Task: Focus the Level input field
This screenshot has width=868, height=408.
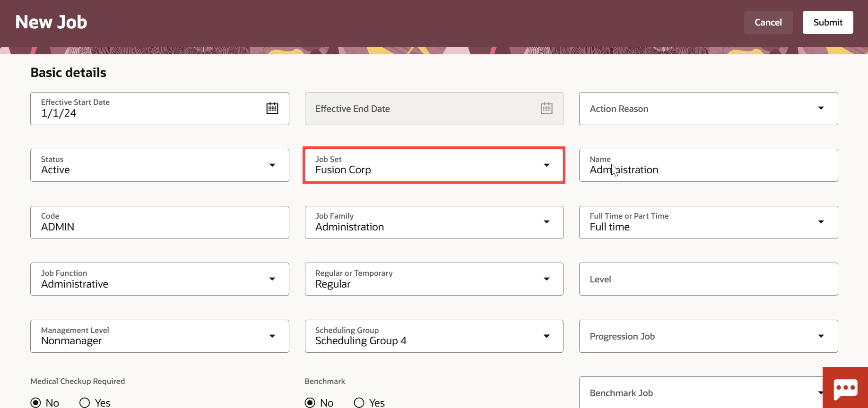Action: pos(708,279)
